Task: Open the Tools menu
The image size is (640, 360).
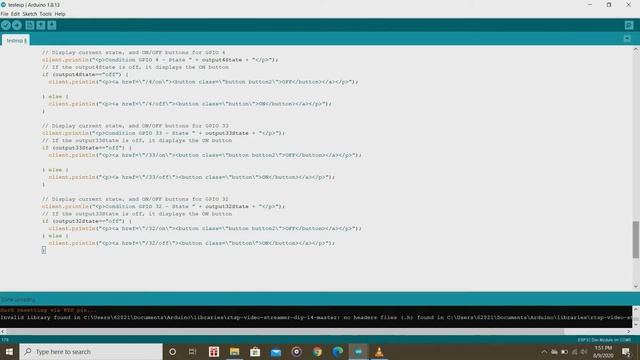Action: [x=46, y=14]
